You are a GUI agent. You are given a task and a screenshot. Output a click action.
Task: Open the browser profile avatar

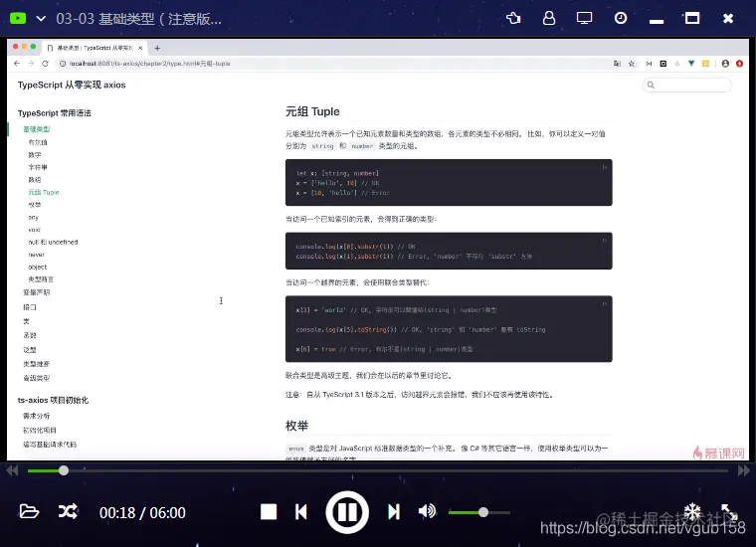pyautogui.click(x=725, y=63)
